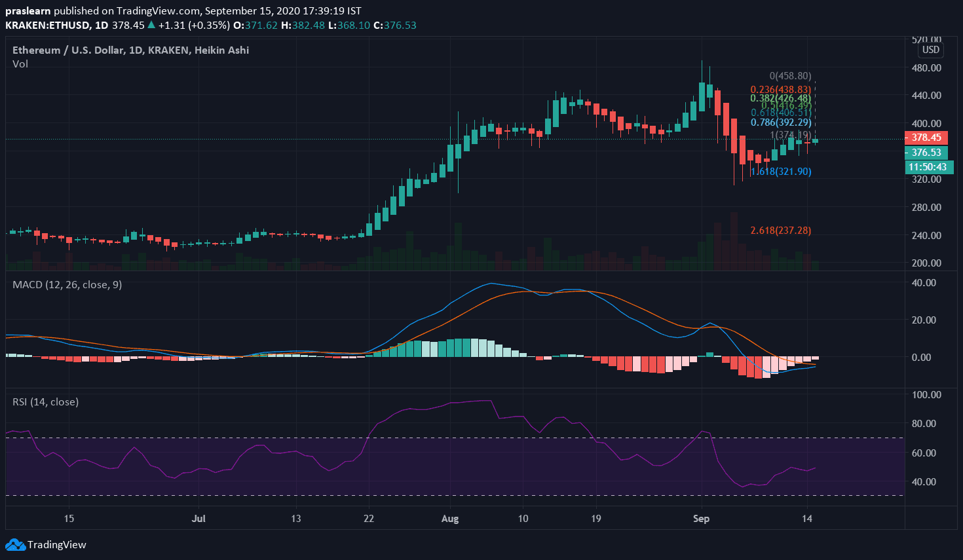Click the KRAKEN:ETHUSD symbol text
963x560 pixels.
(x=47, y=25)
